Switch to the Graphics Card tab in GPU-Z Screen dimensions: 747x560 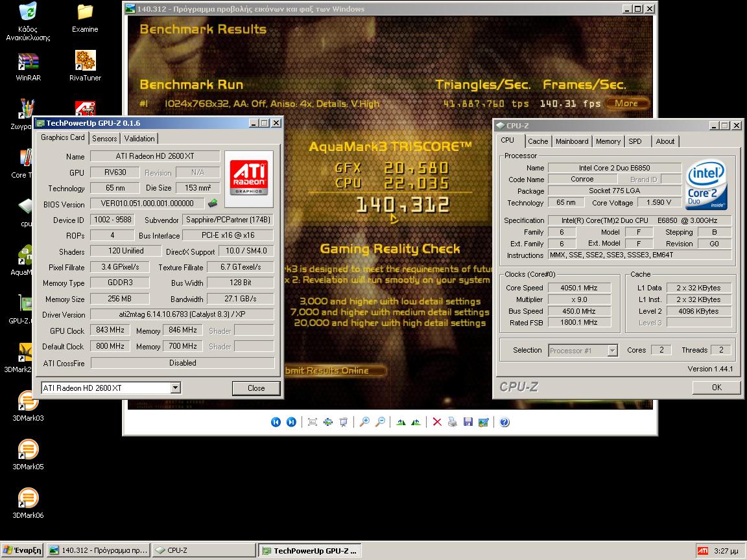coord(62,137)
